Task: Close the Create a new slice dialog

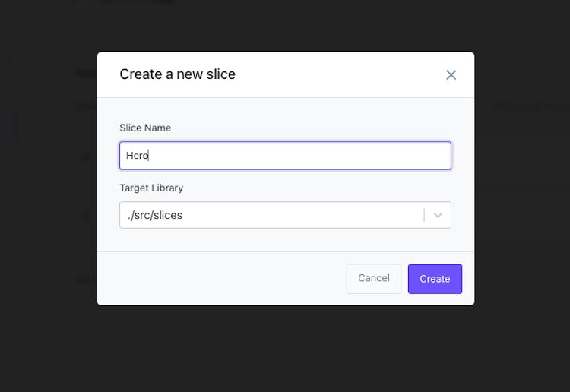Action: click(451, 75)
